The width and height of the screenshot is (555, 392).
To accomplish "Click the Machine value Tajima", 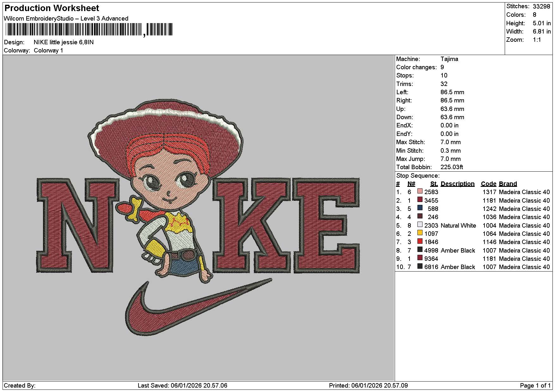I will click(449, 59).
